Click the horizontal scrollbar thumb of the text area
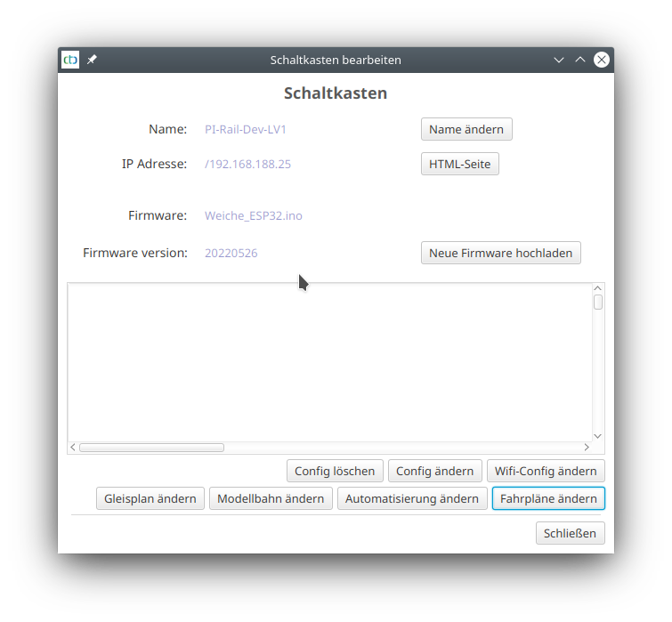The image size is (672, 622). pyautogui.click(x=151, y=448)
